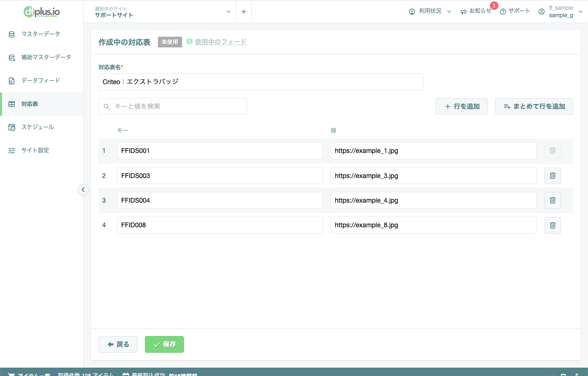Click key field FFIDS004

click(x=220, y=200)
